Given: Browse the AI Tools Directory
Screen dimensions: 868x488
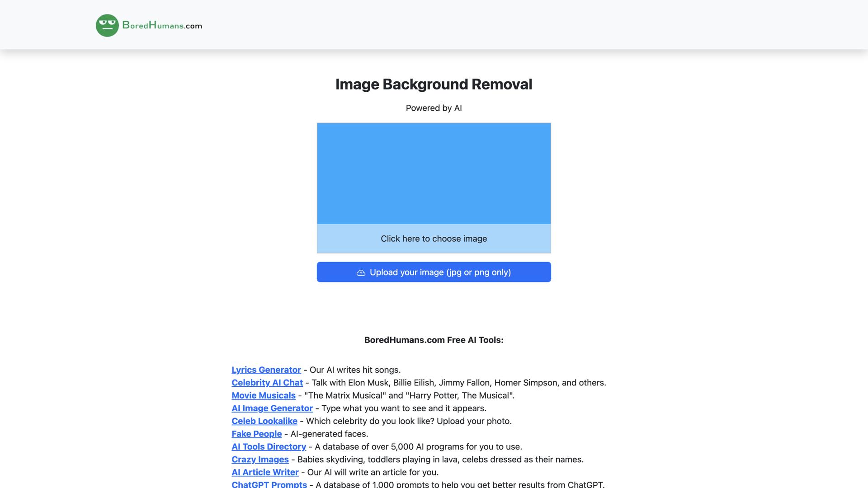Looking at the screenshot, I should pos(269,446).
